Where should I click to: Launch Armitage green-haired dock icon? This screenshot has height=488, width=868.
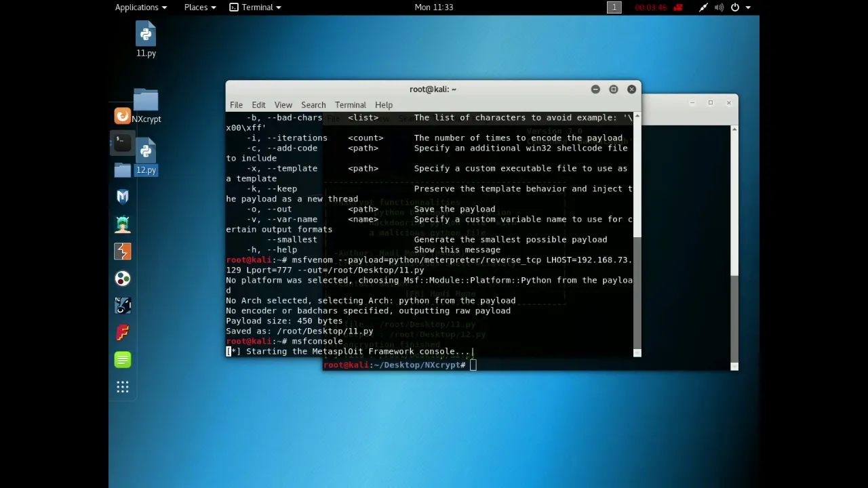click(x=122, y=224)
